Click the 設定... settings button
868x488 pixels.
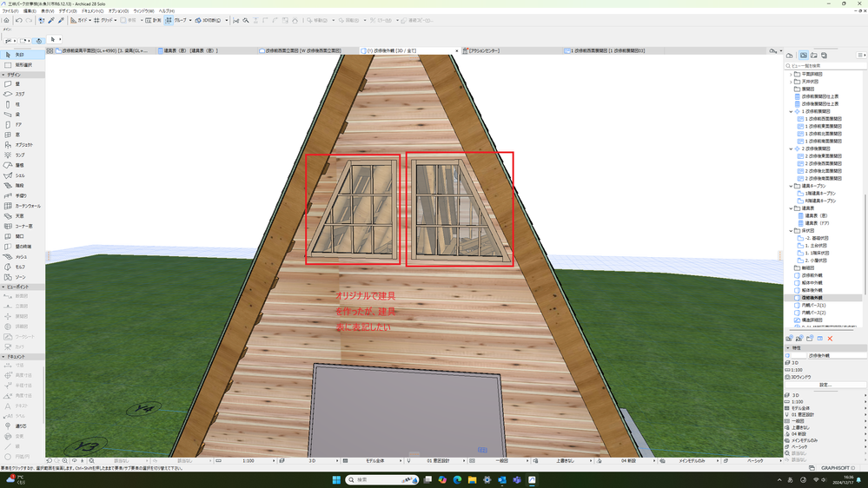[825, 385]
